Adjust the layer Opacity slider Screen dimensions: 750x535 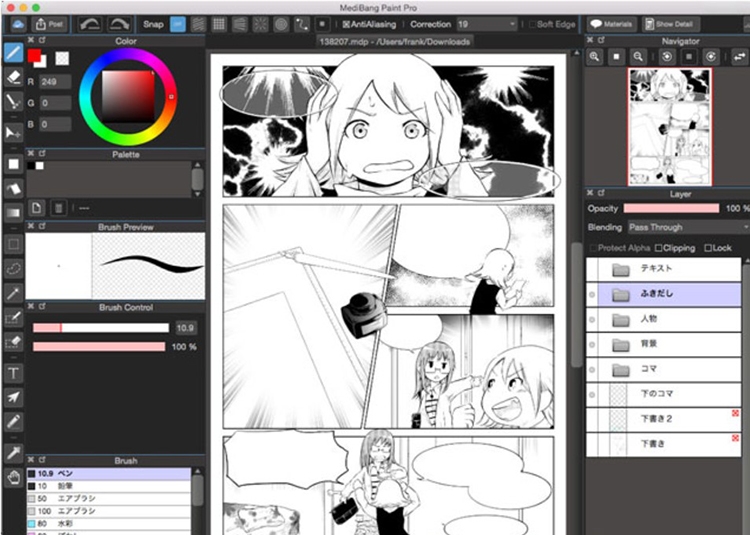click(x=671, y=208)
